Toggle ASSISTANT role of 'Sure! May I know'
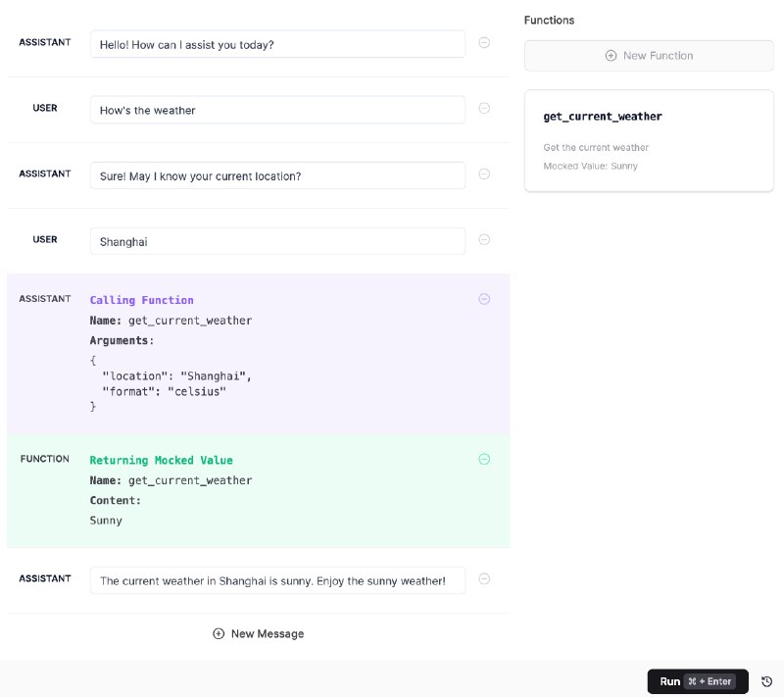Screen dimensions: 784x697 pos(45,174)
